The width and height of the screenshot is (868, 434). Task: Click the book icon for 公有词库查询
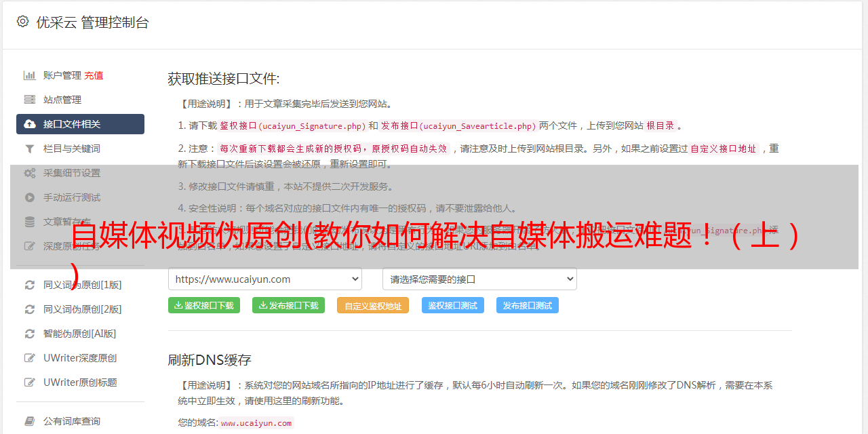click(30, 421)
